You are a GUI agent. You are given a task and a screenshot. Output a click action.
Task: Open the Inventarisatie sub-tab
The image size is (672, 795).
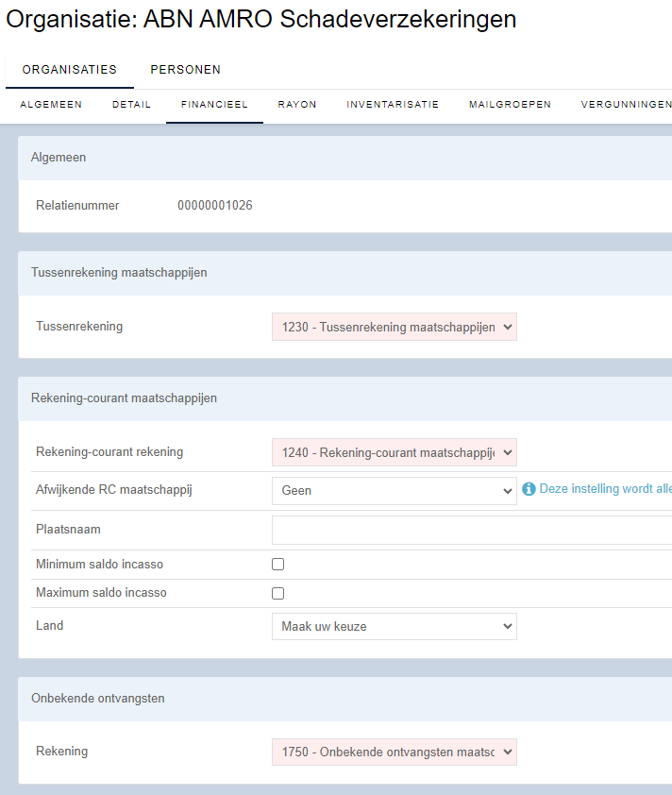(x=393, y=105)
